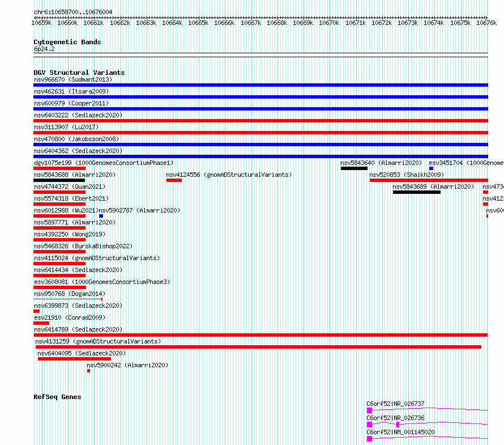The height and width of the screenshot is (445, 504).
Task: Select the black nsv5843689 (Almarri2020) bar
Action: (417, 192)
